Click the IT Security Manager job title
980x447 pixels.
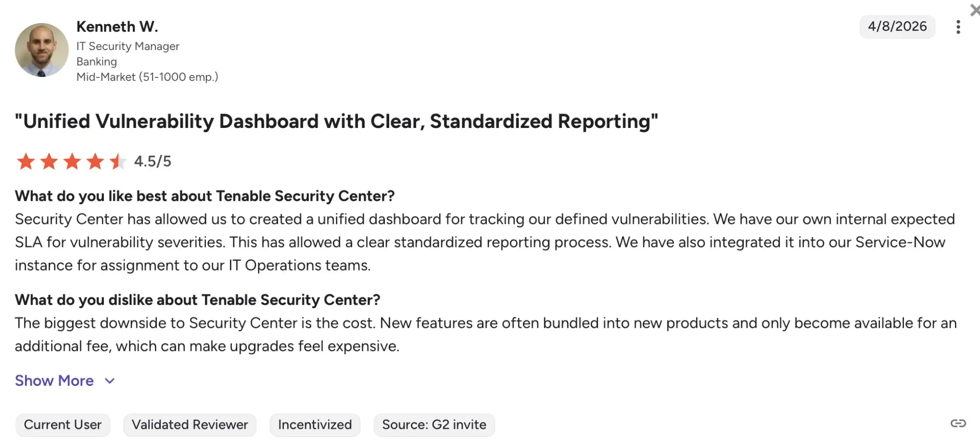pos(128,46)
